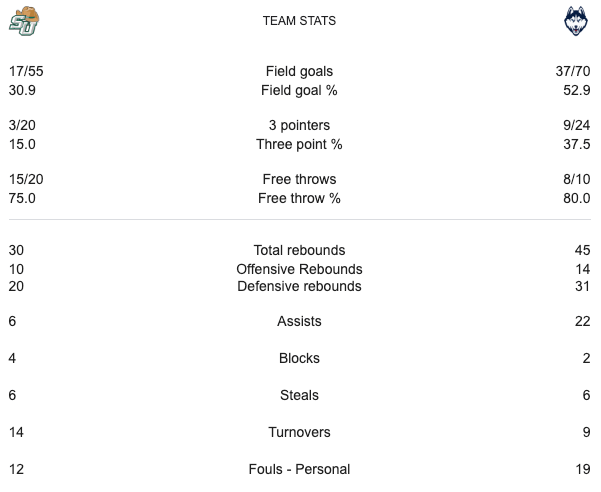Select the Steals stat label
The width and height of the screenshot is (601, 492).
click(x=300, y=395)
